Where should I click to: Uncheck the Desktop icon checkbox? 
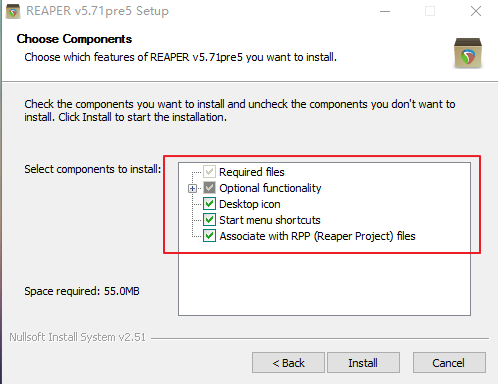point(209,204)
